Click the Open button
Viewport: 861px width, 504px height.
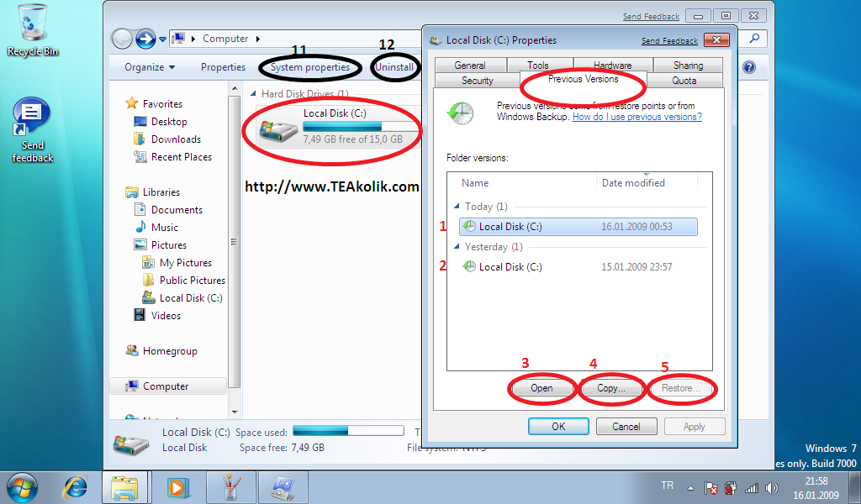click(541, 388)
